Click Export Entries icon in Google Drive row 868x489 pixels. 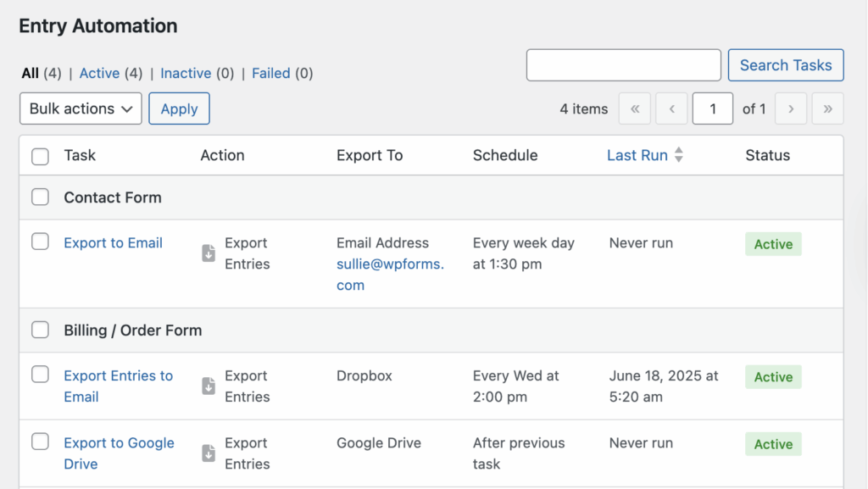coord(209,453)
